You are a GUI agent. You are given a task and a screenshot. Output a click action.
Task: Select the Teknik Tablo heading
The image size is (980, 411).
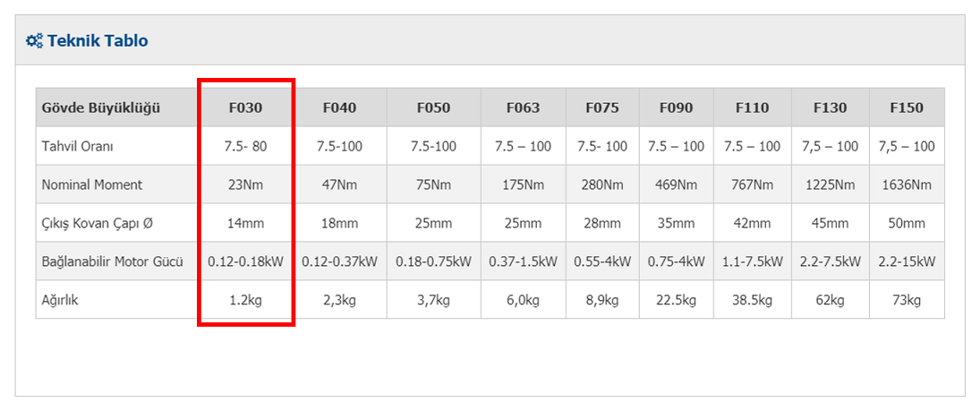[98, 41]
